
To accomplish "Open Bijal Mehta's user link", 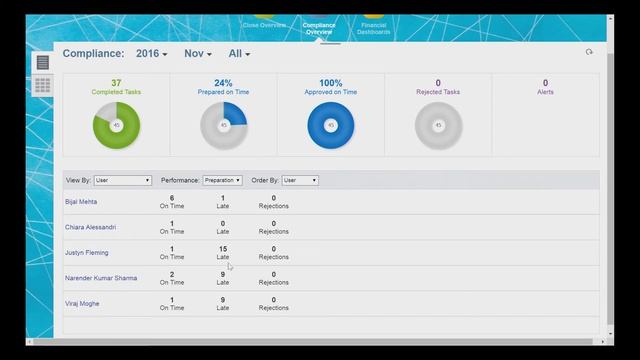I will pos(81,202).
